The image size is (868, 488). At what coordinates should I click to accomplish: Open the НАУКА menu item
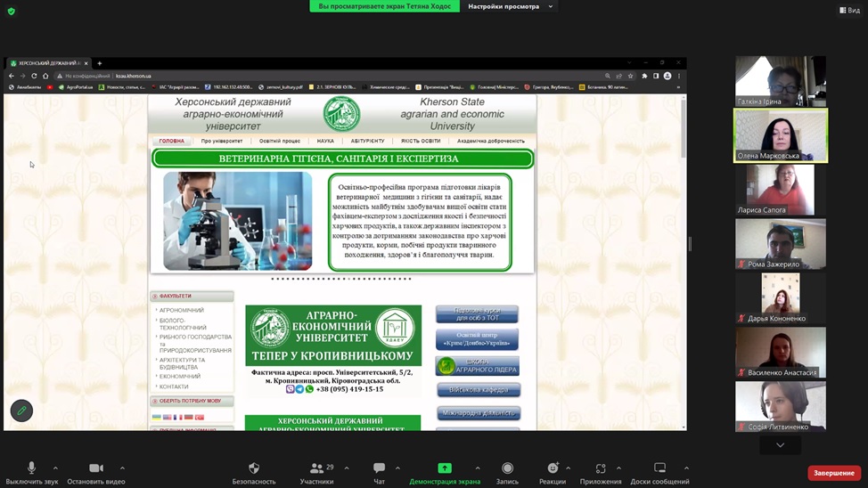click(x=325, y=141)
